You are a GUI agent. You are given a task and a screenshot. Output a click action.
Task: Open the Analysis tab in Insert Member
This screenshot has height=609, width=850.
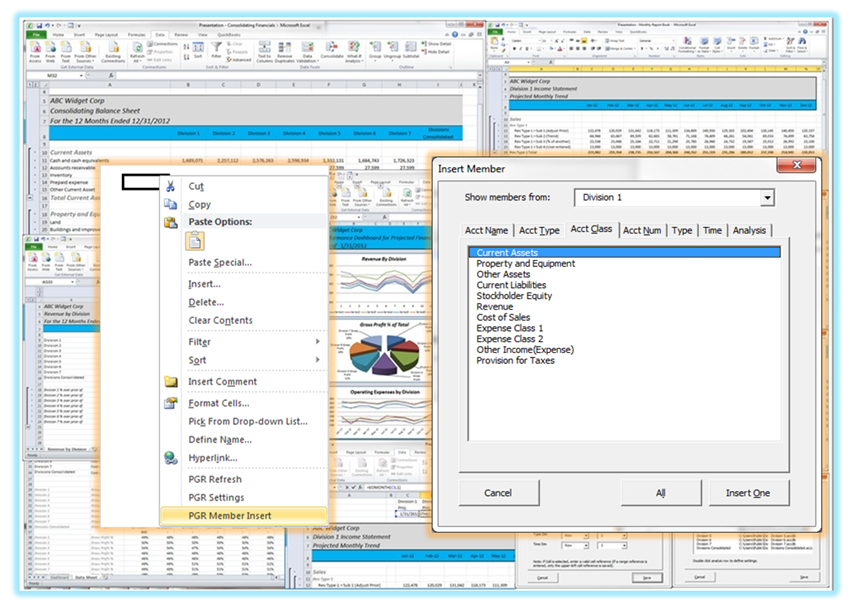(749, 230)
